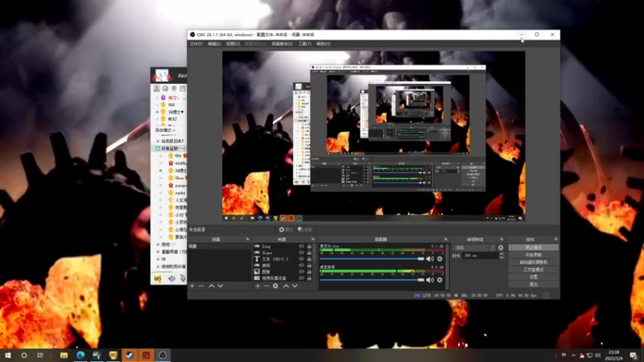Image resolution: width=644 pixels, height=362 pixels.
Task: Open the 编辑(E) menu
Action: (214, 43)
